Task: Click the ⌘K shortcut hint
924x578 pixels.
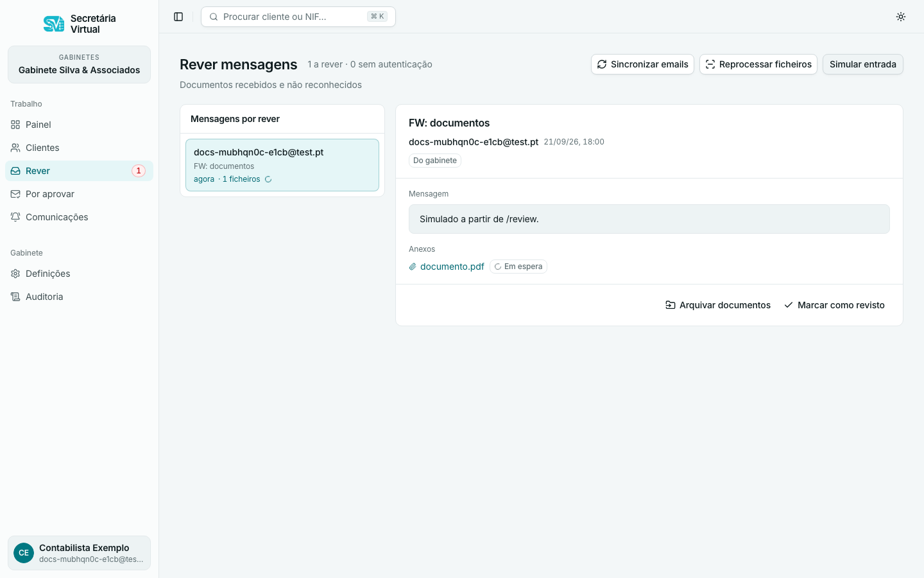Action: point(377,17)
